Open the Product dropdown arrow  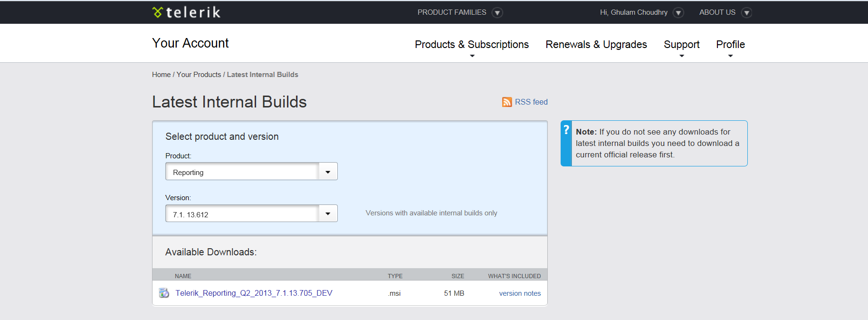(x=328, y=172)
